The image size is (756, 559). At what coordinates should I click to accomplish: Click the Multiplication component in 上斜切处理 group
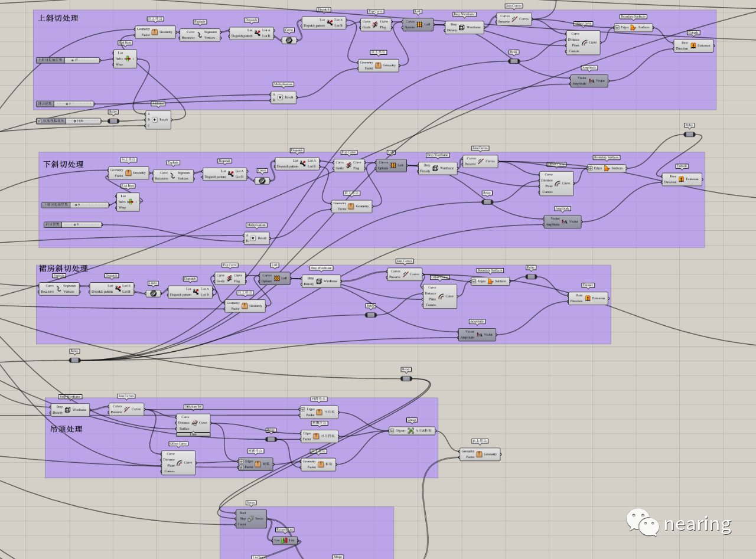283,97
